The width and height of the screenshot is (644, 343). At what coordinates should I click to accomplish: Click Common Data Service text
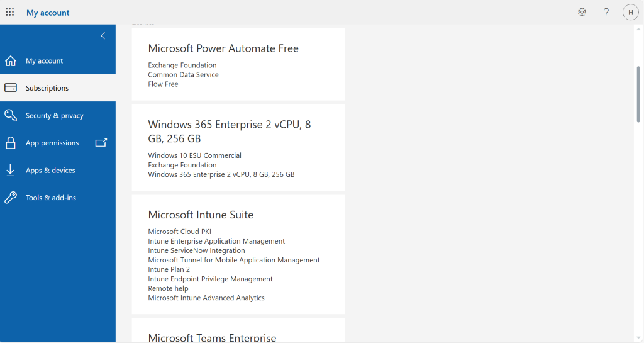tap(183, 75)
